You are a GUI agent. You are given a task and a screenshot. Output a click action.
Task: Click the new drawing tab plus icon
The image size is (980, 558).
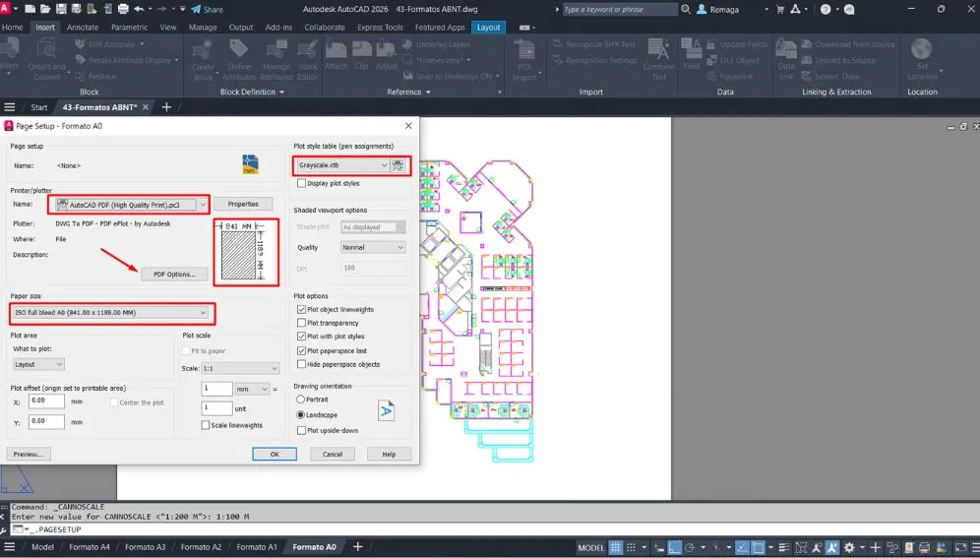tap(166, 107)
